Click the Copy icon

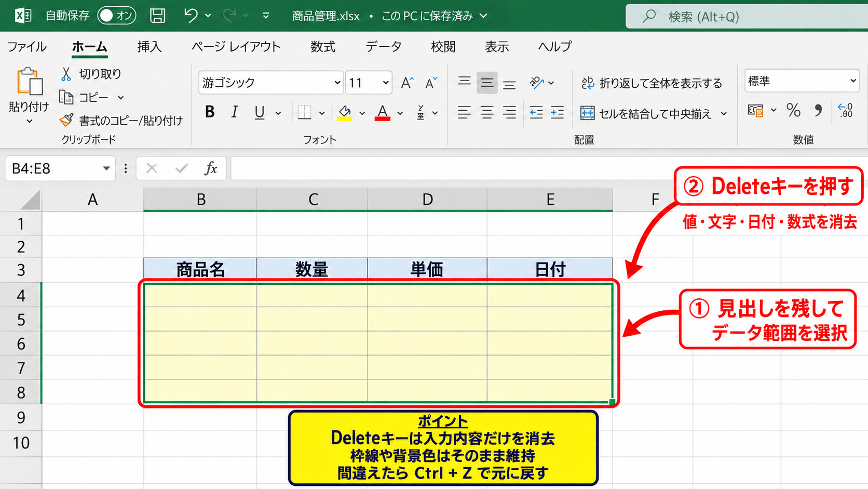(x=66, y=97)
